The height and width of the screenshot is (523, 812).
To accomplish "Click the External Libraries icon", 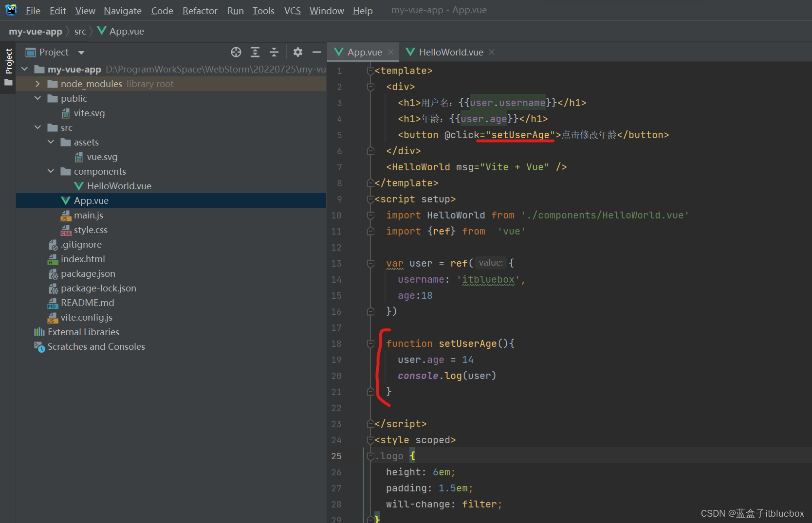I will pyautogui.click(x=39, y=332).
